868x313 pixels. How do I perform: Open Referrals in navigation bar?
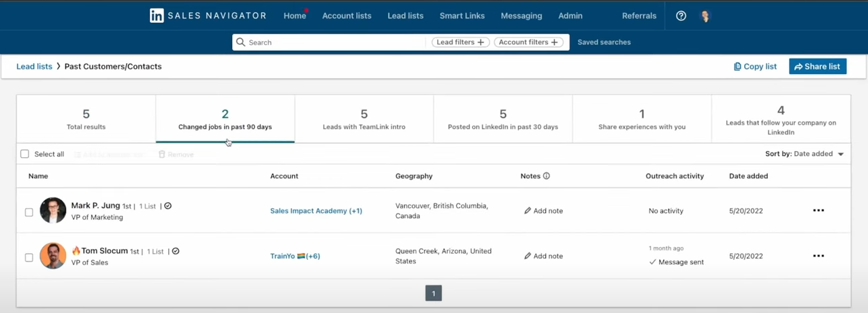(x=639, y=16)
